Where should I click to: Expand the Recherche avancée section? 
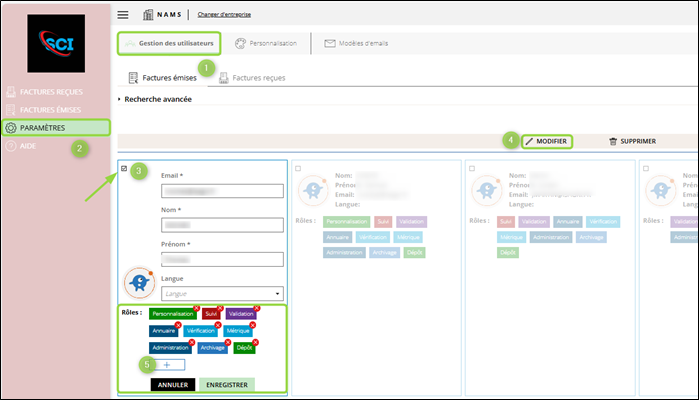pyautogui.click(x=157, y=99)
